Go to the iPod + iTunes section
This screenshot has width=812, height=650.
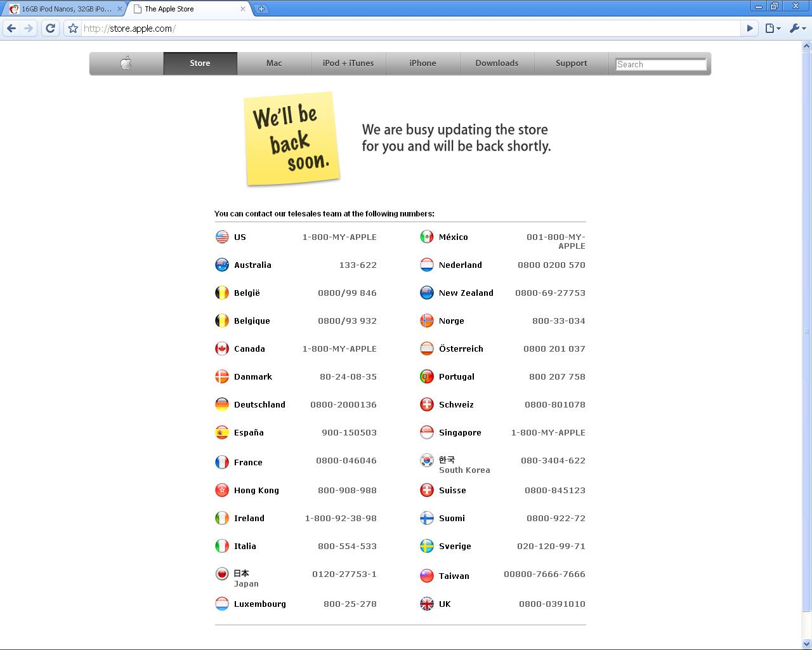(x=348, y=63)
